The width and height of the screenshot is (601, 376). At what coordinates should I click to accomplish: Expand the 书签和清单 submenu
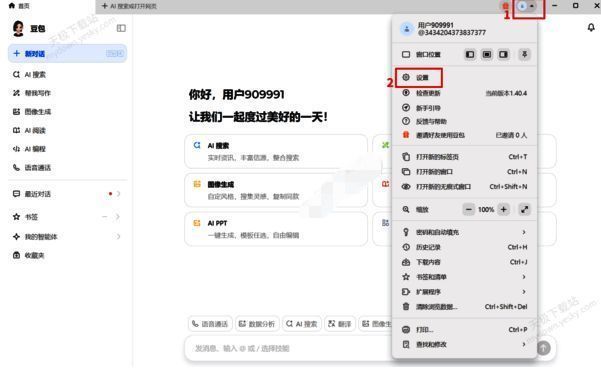(464, 277)
